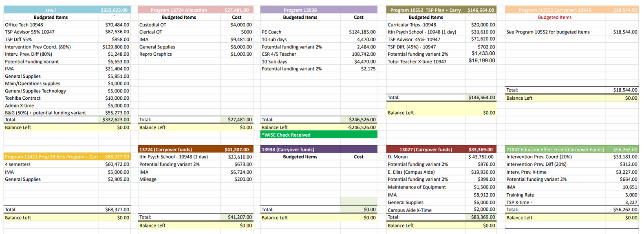Viewport: 644px width, 234px height.
Task: Click 'Main/Operations supplies' cell
Action: click(x=51, y=83)
